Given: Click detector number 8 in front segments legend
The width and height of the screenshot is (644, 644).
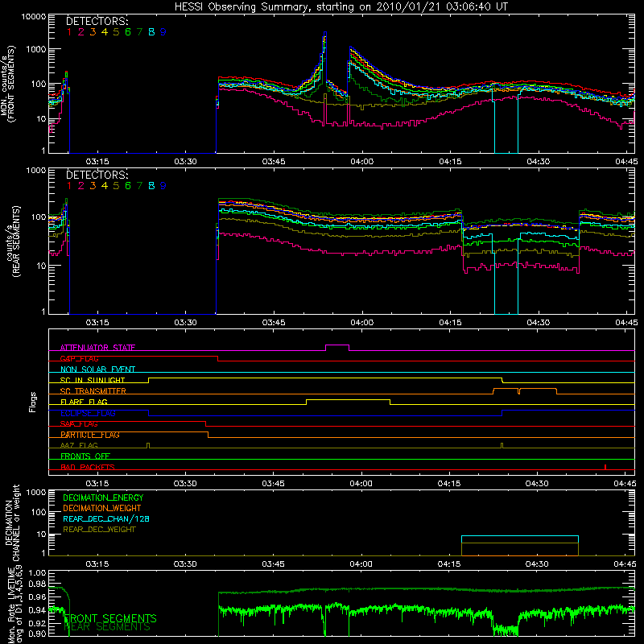Looking at the screenshot, I should pos(151,32).
